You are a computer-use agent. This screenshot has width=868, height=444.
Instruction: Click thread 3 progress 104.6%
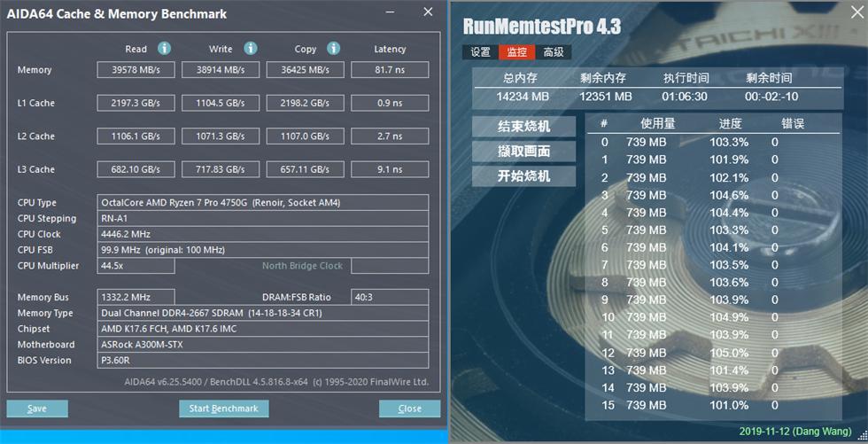tap(729, 196)
